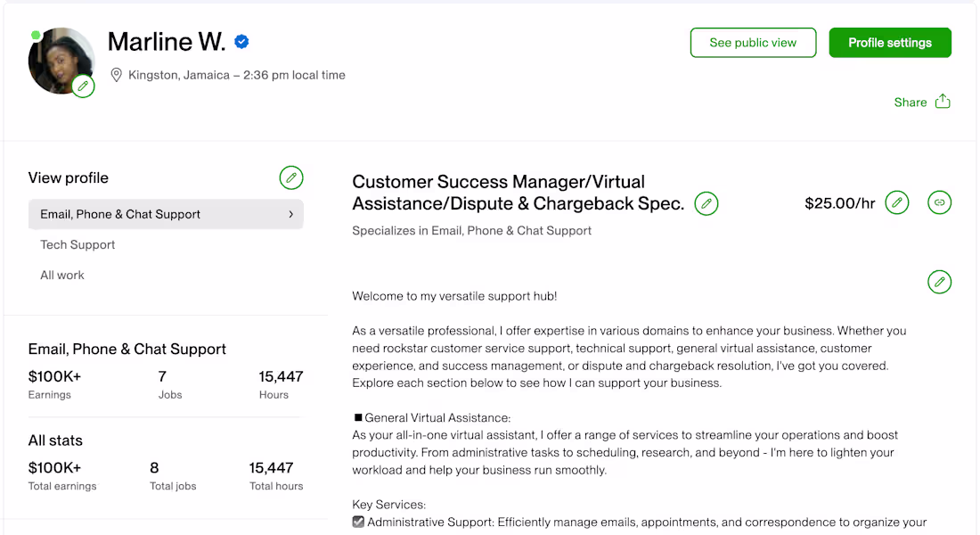Expand Email, Phone & Chat Support chevron
The height and width of the screenshot is (535, 980).
291,214
